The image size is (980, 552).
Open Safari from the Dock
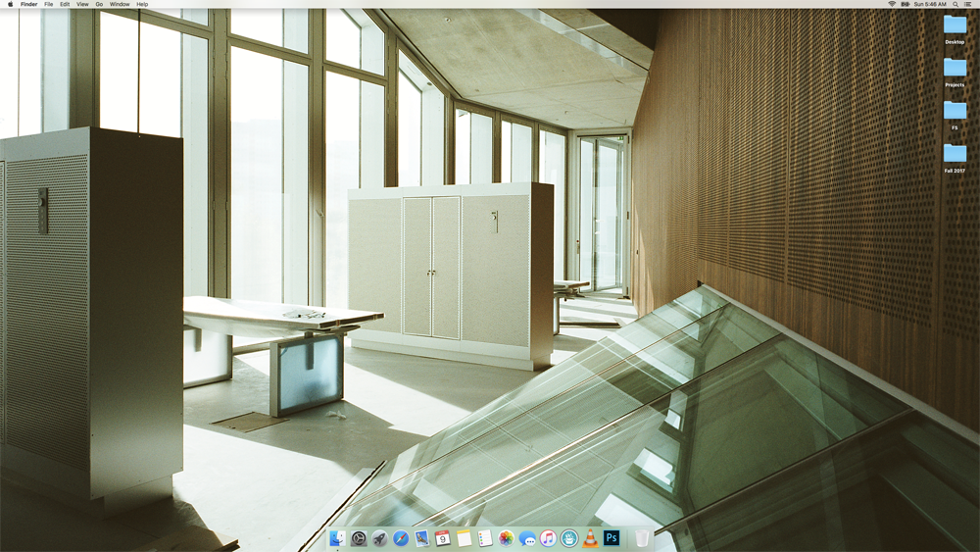(401, 538)
